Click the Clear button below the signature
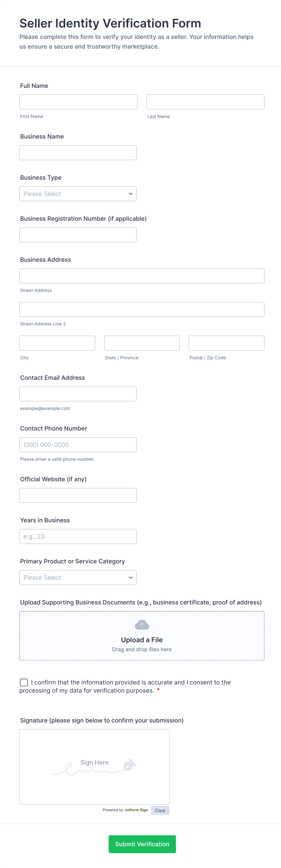The image size is (281, 868). (160, 810)
